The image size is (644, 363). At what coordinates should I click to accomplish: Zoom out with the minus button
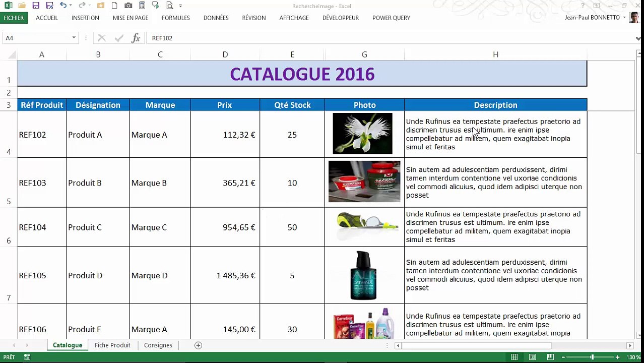click(564, 357)
